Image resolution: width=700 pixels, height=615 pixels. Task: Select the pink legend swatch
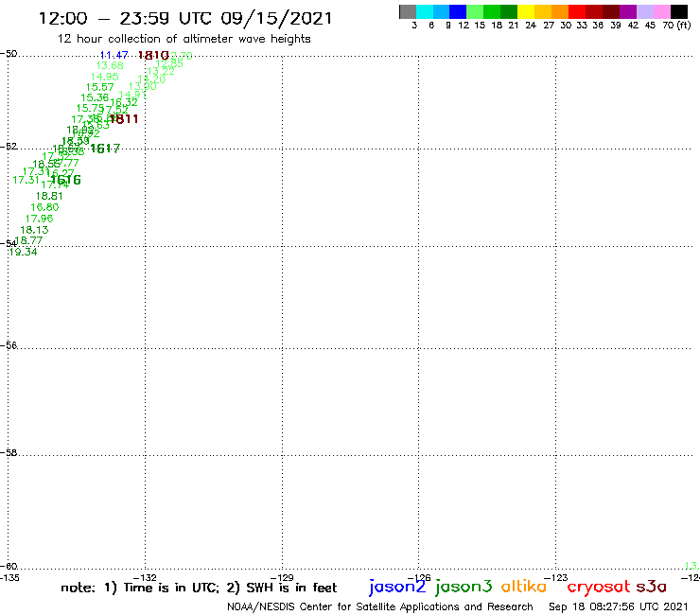pyautogui.click(x=661, y=11)
